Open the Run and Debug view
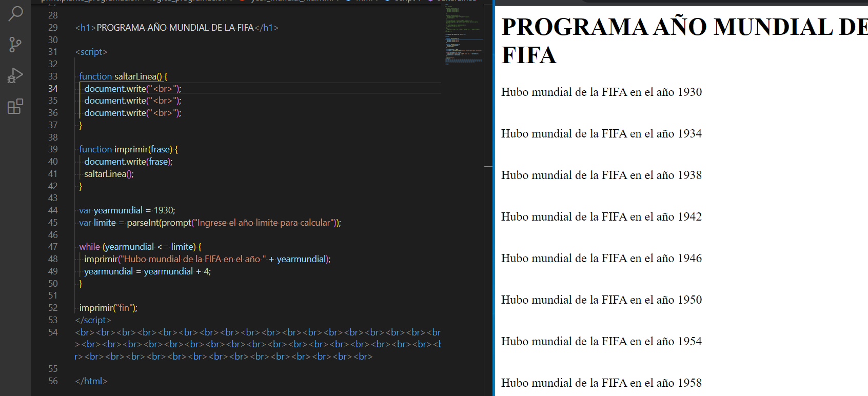 [15, 75]
